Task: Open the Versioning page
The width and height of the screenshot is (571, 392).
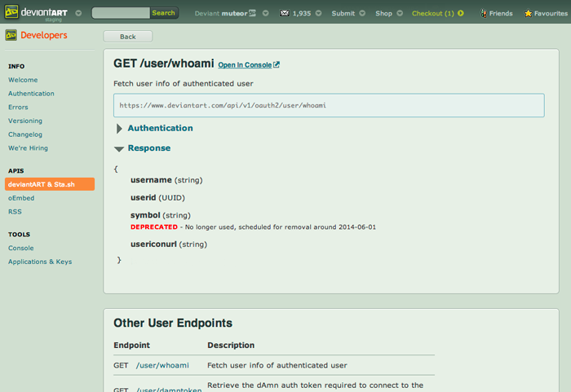Action: 25,121
